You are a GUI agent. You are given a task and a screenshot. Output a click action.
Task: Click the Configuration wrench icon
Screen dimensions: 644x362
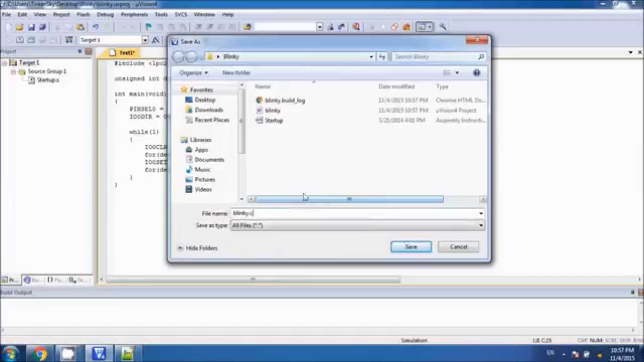click(x=443, y=27)
